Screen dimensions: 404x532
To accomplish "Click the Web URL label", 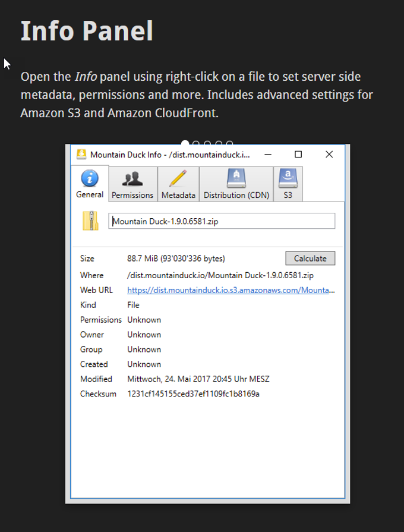I will [x=96, y=290].
